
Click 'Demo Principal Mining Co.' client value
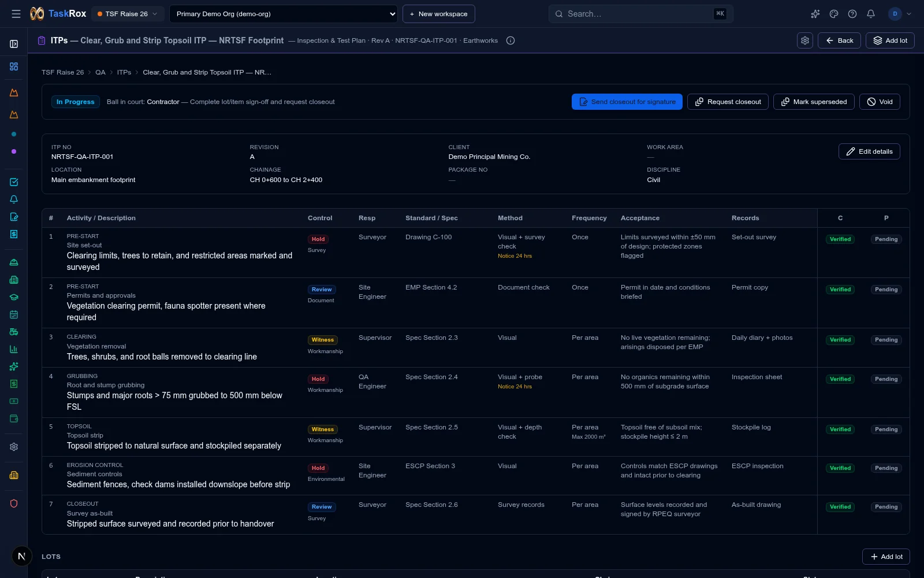(489, 157)
